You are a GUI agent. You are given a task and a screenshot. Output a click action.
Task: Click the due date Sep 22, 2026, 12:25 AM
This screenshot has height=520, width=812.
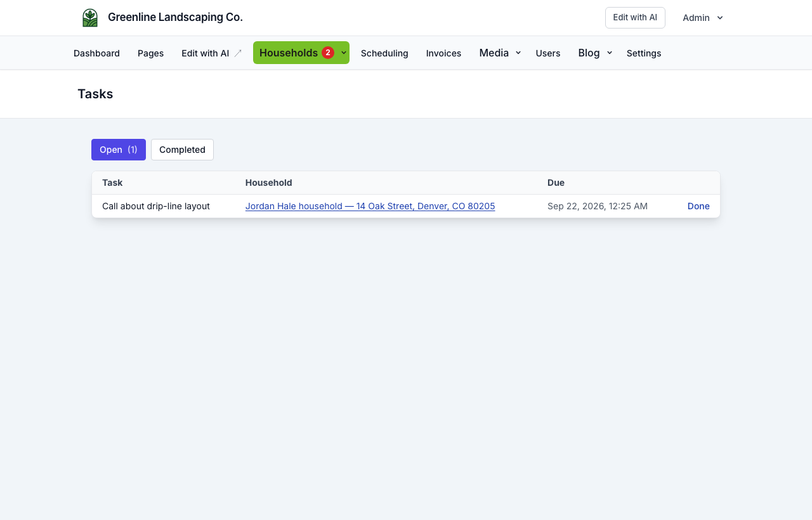point(598,206)
